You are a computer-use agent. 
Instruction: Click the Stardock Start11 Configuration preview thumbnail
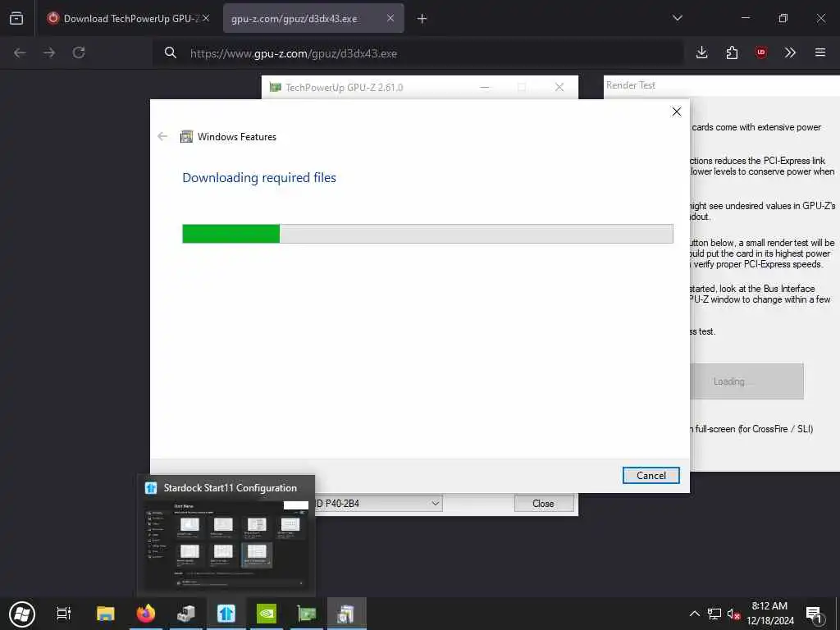[226, 536]
